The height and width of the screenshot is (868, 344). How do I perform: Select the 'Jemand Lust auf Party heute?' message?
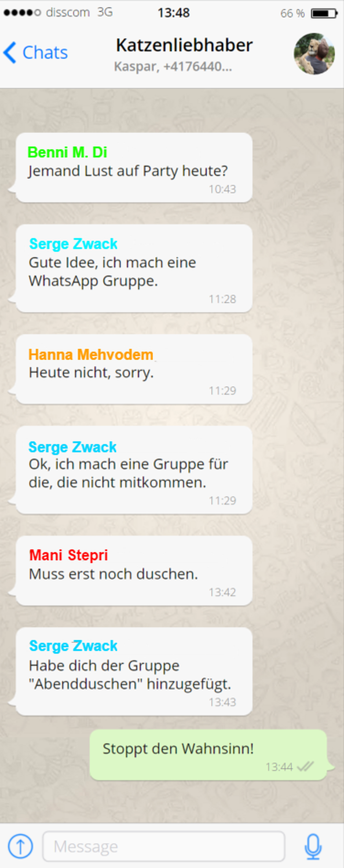click(134, 167)
